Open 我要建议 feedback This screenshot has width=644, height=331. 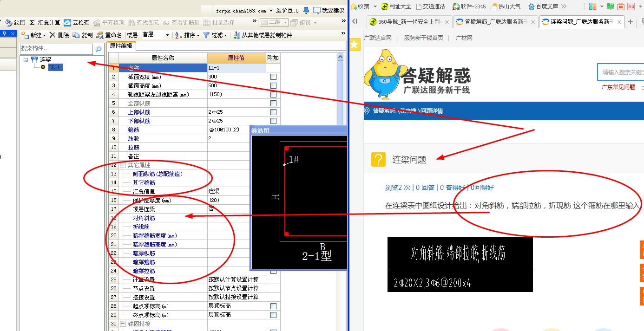[329, 10]
